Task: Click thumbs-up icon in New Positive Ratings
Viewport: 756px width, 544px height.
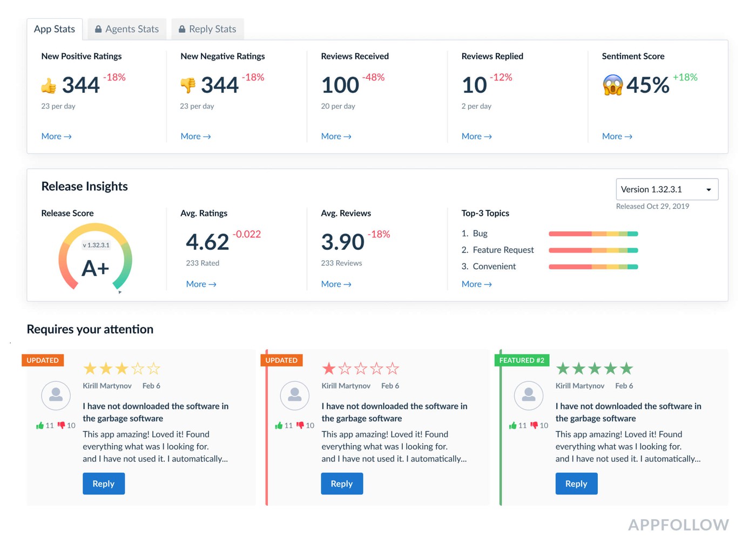Action: pos(49,86)
